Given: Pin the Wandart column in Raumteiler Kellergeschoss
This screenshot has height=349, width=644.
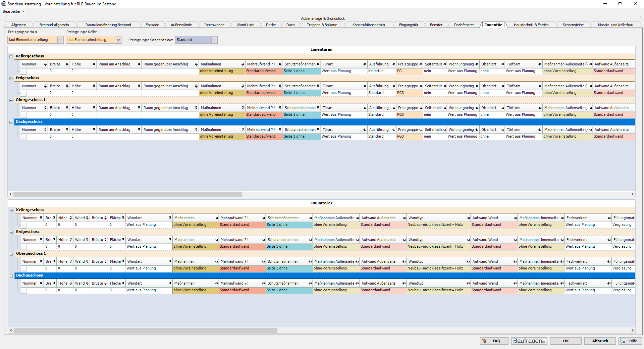Looking at the screenshot, I should [170, 218].
